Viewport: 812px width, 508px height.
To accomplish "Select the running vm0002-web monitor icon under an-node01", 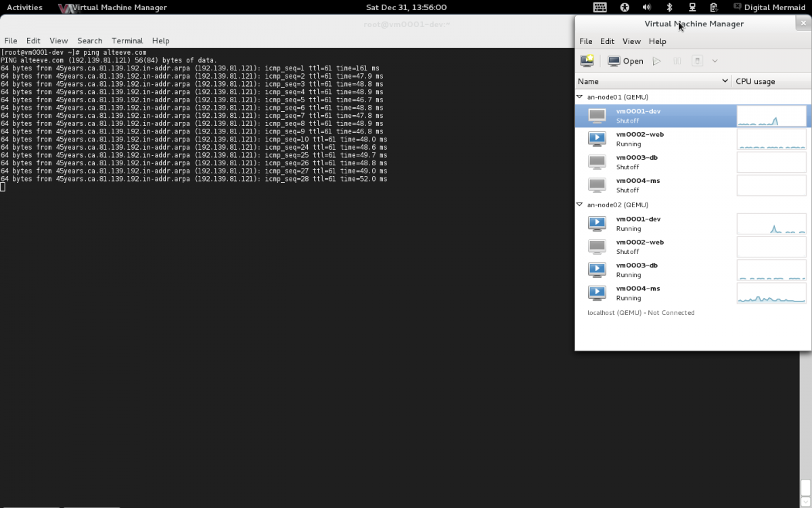I will pos(597,139).
